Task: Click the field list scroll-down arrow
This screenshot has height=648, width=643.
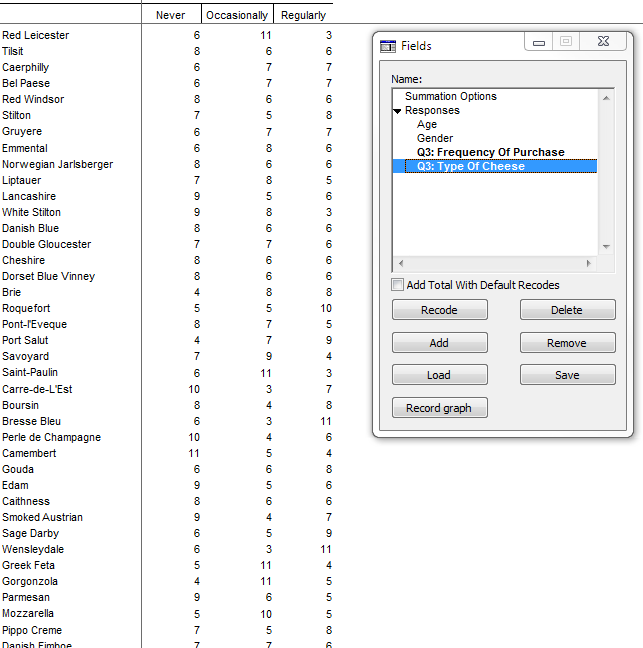Action: [x=606, y=247]
